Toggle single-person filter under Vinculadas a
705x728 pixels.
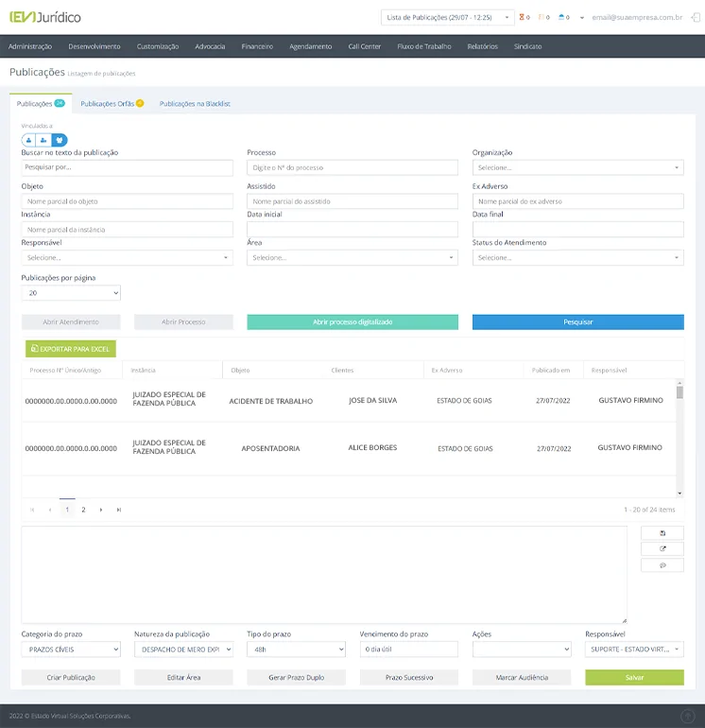pos(28,140)
